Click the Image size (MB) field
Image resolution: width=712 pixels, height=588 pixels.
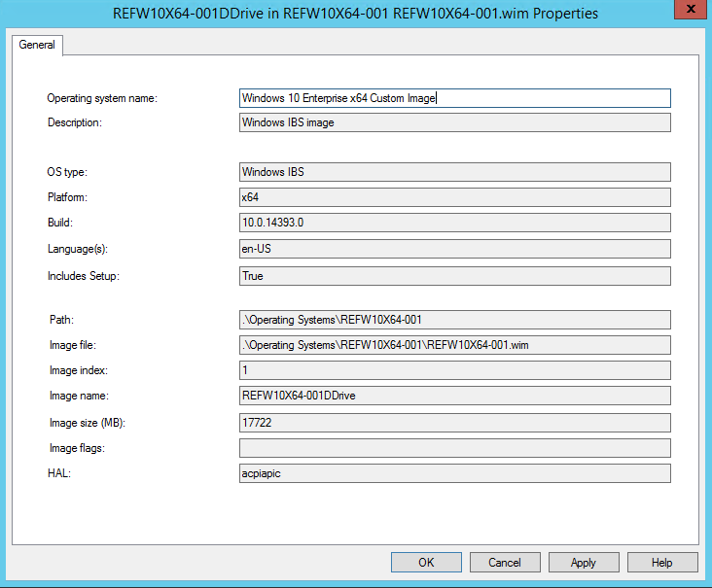[x=454, y=423]
